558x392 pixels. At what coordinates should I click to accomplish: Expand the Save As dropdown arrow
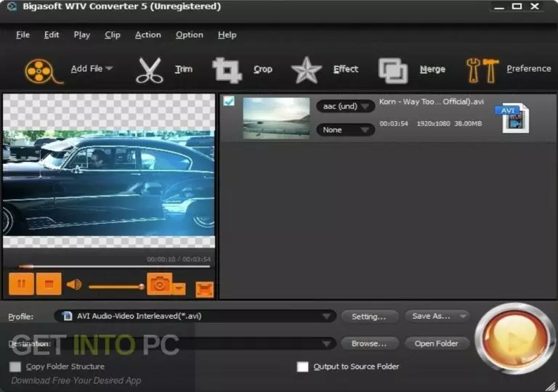pyautogui.click(x=463, y=317)
